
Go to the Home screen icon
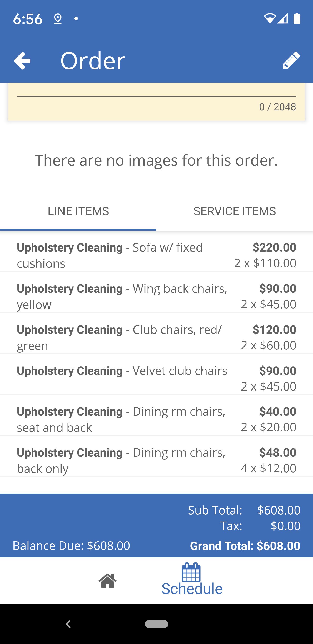pos(107,580)
